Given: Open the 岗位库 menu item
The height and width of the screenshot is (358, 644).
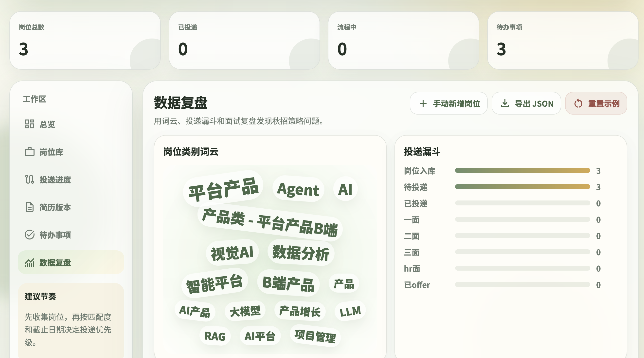Looking at the screenshot, I should click(71, 152).
